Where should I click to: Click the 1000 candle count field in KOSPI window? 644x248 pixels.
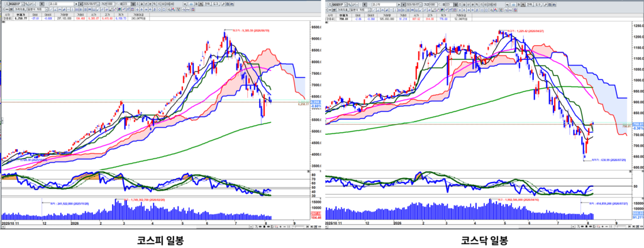111,4
